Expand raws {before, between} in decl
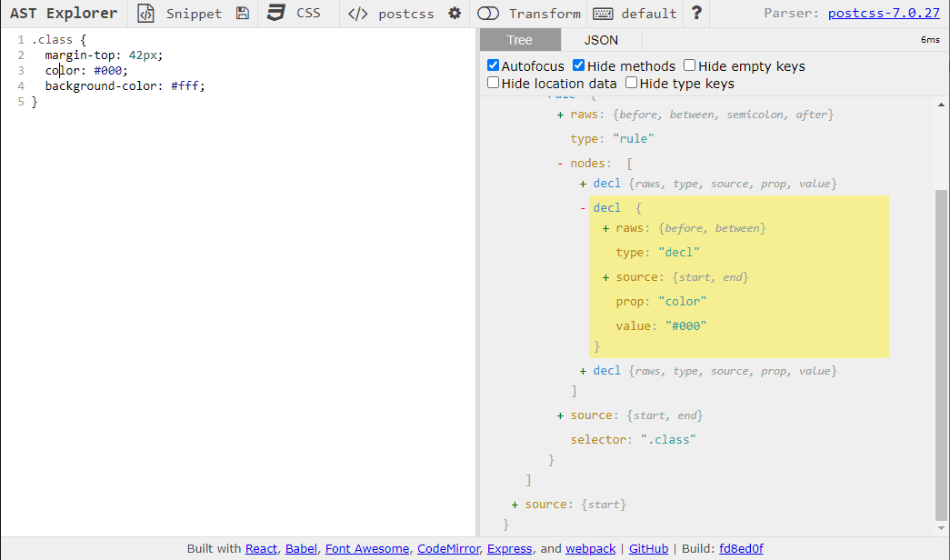The width and height of the screenshot is (950, 560). (x=605, y=228)
